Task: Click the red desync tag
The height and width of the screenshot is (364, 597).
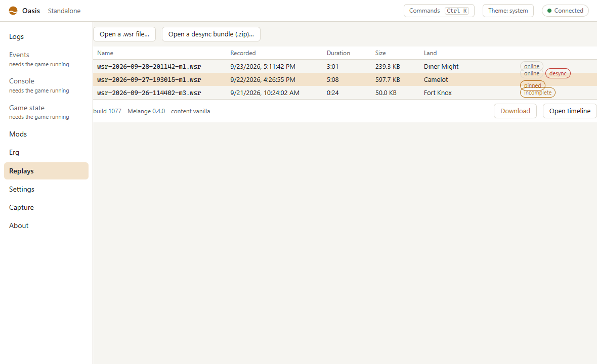Action: pos(558,73)
